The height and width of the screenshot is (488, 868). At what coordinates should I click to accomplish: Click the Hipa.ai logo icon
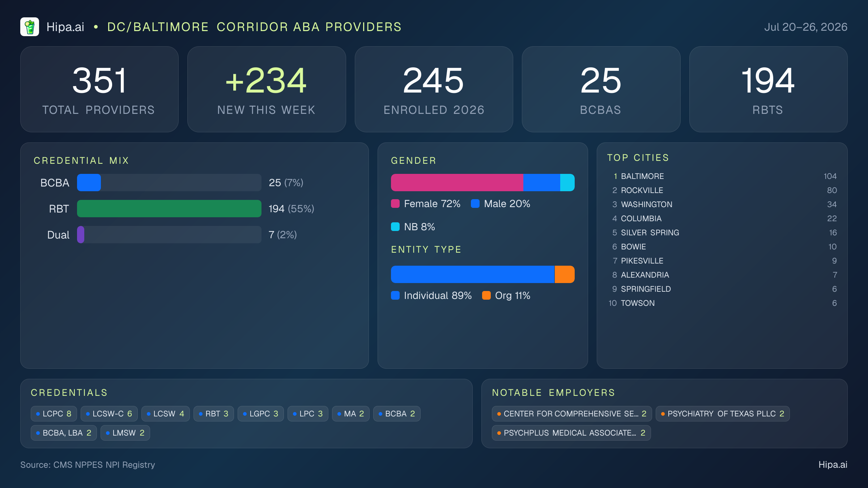(30, 27)
